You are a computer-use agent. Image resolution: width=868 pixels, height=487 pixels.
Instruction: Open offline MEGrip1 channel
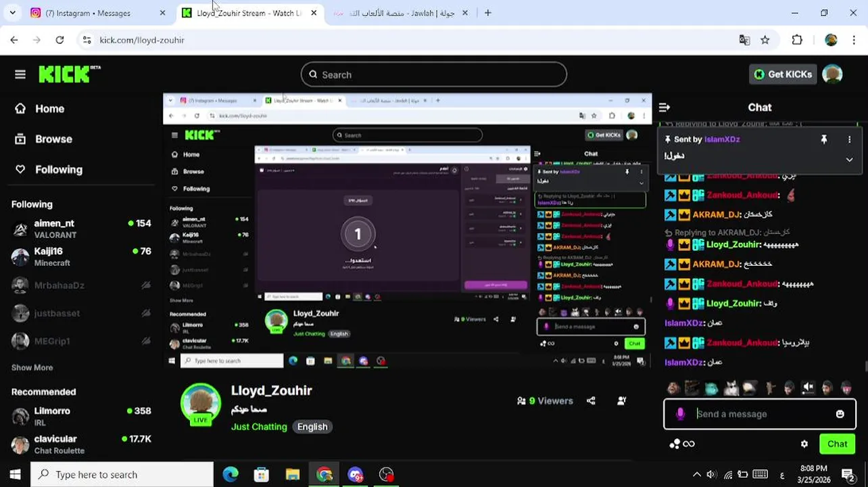(82, 341)
